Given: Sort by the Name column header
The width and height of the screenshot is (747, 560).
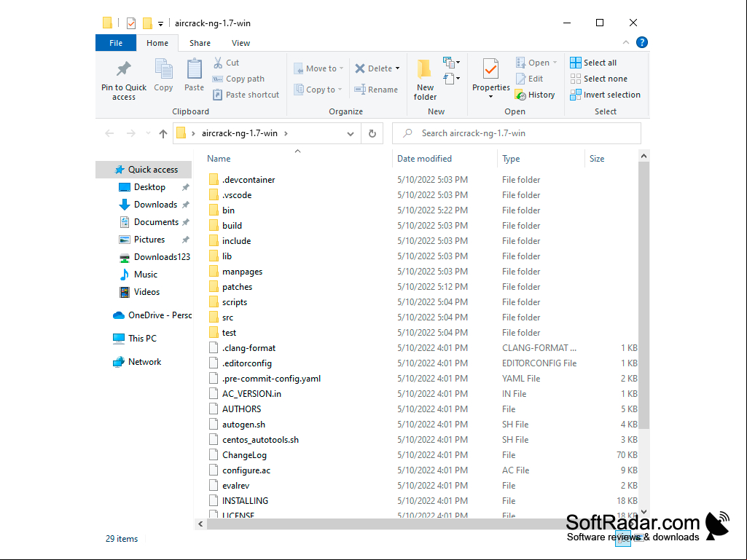Looking at the screenshot, I should [219, 159].
